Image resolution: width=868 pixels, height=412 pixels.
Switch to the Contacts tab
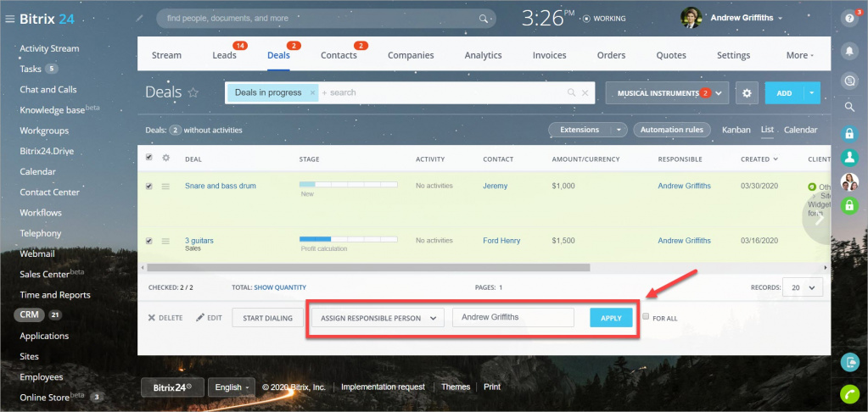pyautogui.click(x=339, y=55)
